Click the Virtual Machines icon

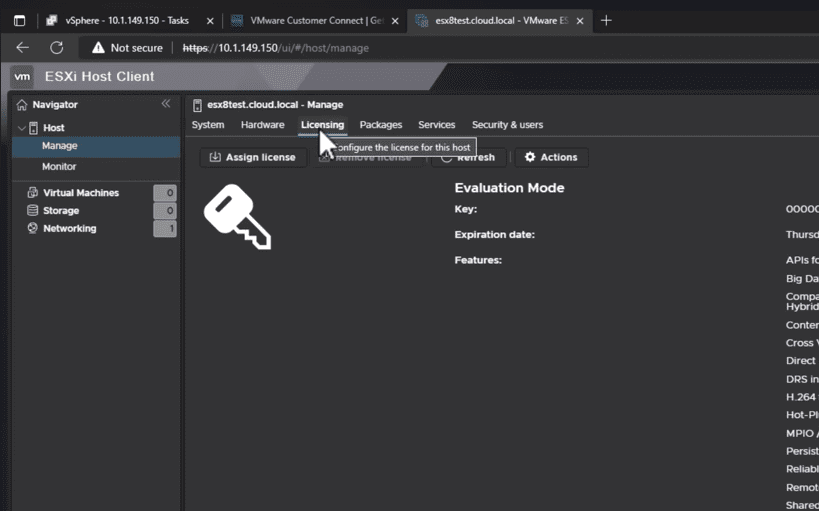coord(32,192)
